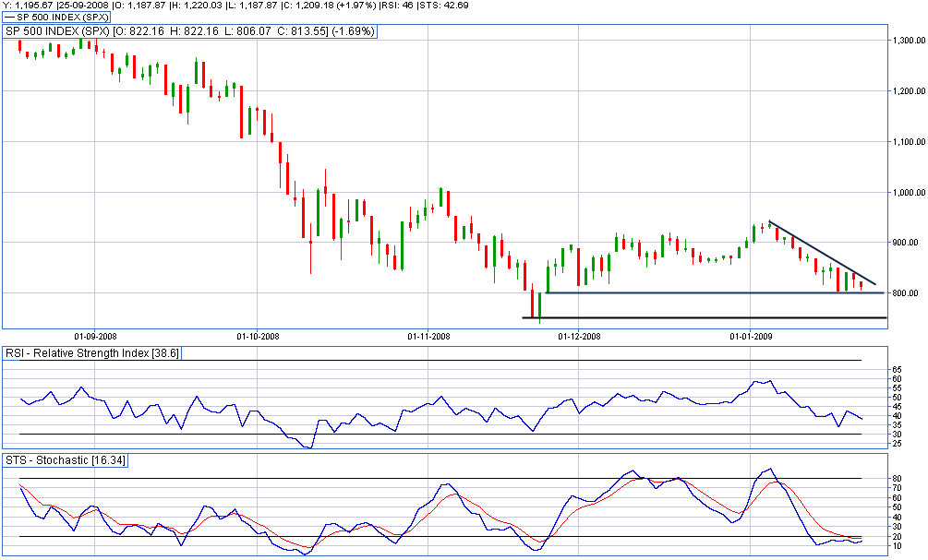Click the 01-12-2008 date axis label

point(580,336)
